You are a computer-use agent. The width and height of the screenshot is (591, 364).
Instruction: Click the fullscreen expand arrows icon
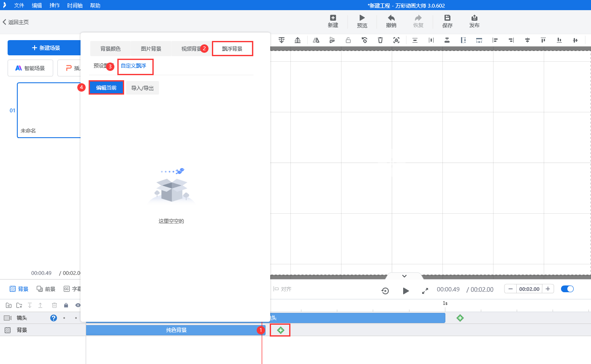point(425,291)
